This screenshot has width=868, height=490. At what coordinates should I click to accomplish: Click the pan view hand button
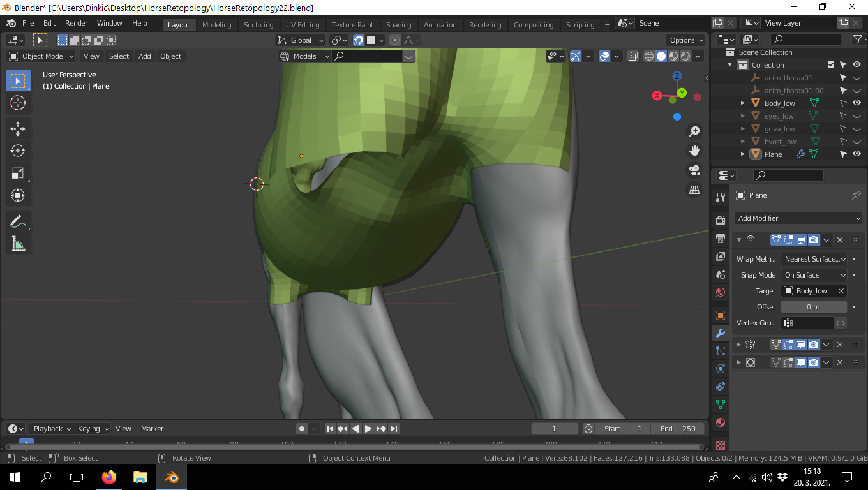[x=694, y=151]
